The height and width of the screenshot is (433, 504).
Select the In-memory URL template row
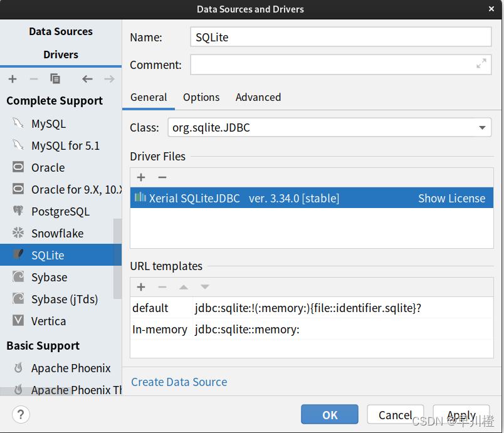[312, 329]
